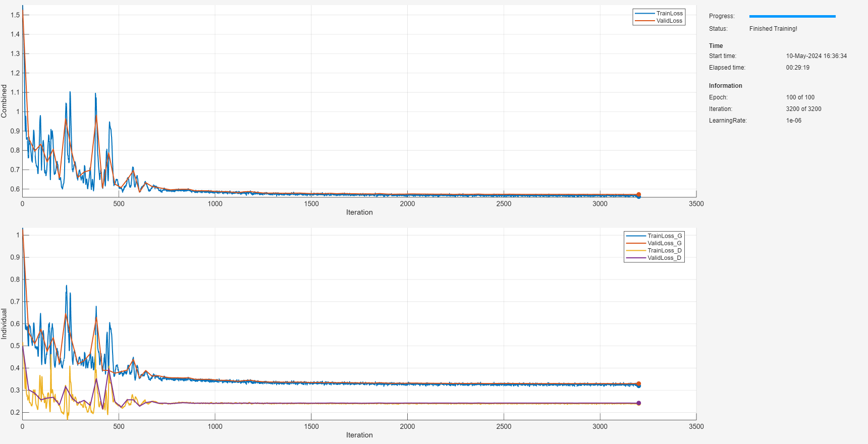Select the start time value 10-May-2024 16:36:34
Image resolution: width=868 pixels, height=444 pixels.
click(x=816, y=56)
